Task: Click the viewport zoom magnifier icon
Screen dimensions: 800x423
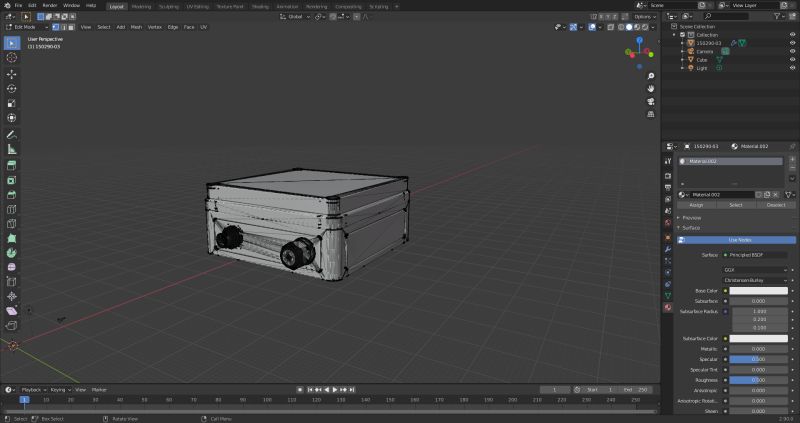Action: [x=651, y=76]
